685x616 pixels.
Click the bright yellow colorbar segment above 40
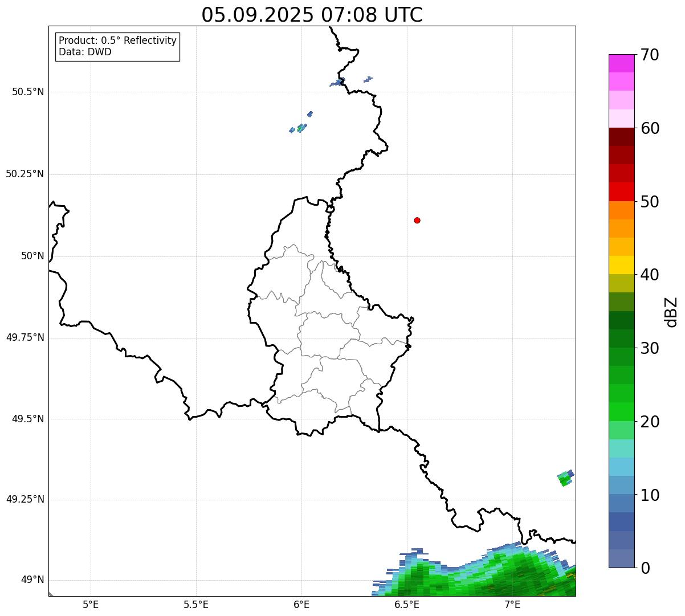(x=621, y=265)
